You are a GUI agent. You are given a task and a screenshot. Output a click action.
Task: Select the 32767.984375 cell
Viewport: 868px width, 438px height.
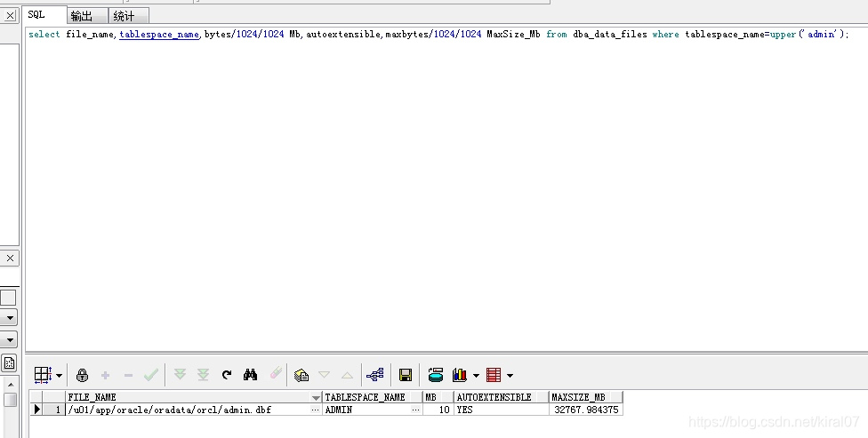586,410
